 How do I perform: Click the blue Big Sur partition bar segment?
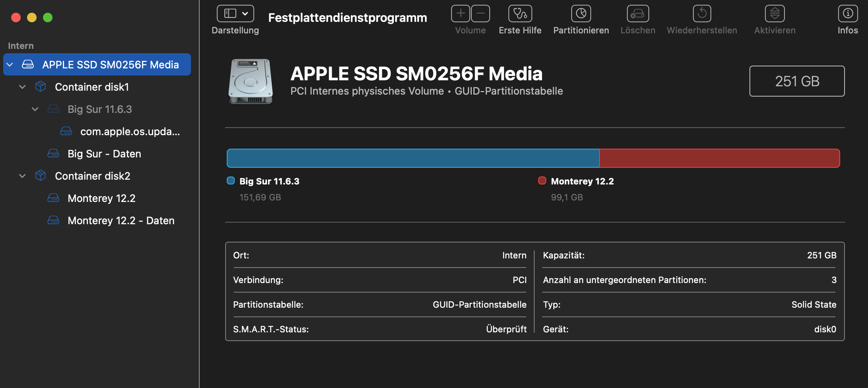point(413,158)
